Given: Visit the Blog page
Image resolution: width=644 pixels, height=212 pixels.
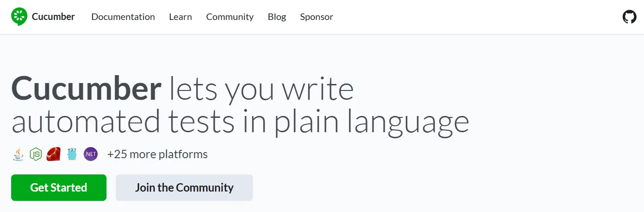Looking at the screenshot, I should tap(277, 17).
